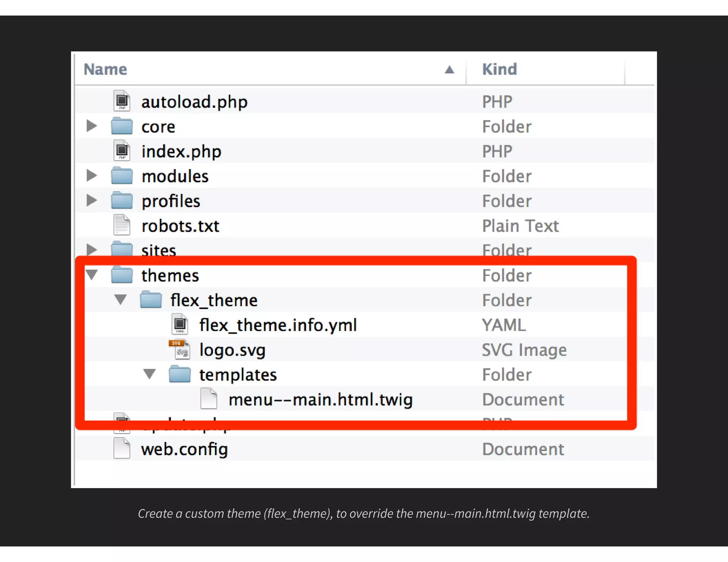Screen dimensions: 728x562
Task: Select the modules folder name
Action: point(175,176)
